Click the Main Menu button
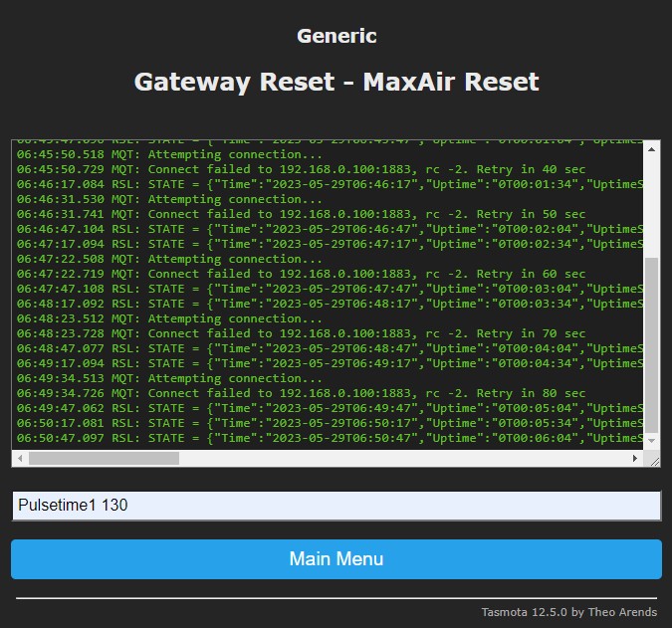 [336, 558]
